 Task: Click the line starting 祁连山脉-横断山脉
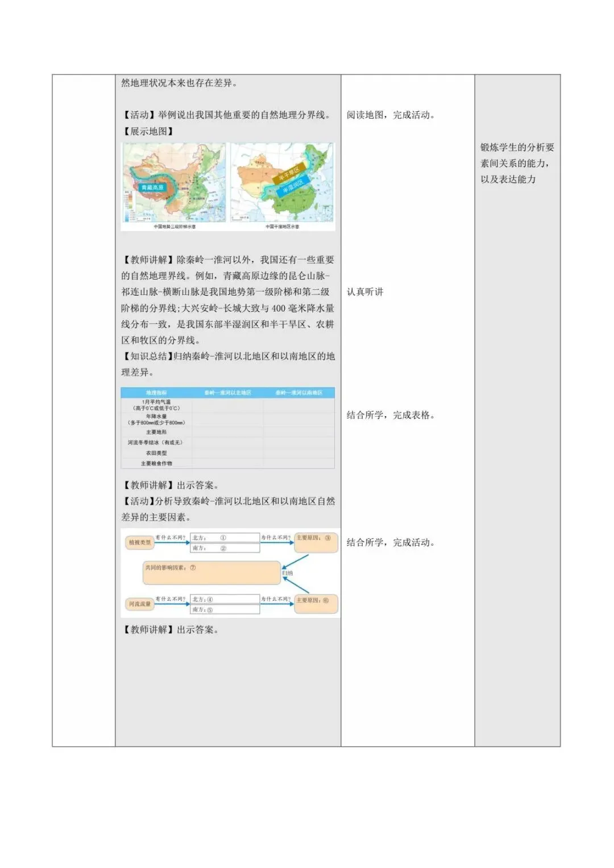[226, 292]
